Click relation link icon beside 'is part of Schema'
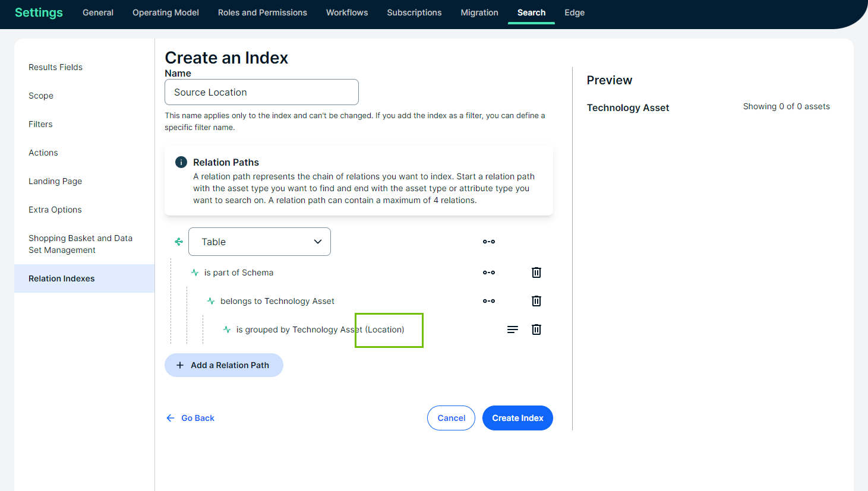The image size is (868, 491). (x=488, y=273)
